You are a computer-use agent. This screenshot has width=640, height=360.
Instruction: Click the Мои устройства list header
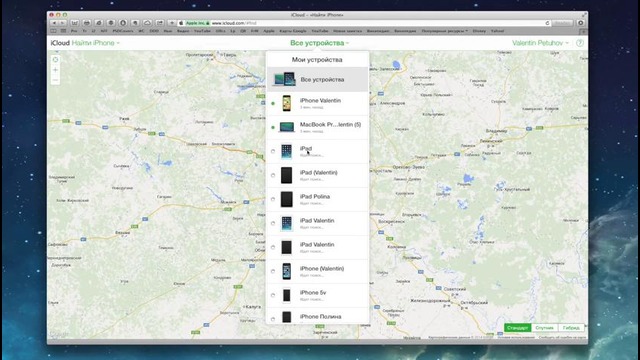tap(317, 60)
